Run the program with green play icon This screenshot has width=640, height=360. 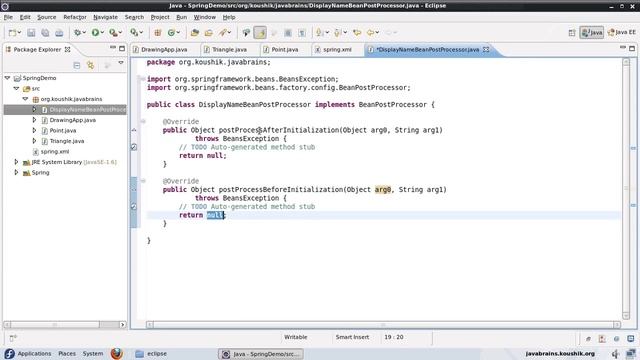[x=95, y=33]
